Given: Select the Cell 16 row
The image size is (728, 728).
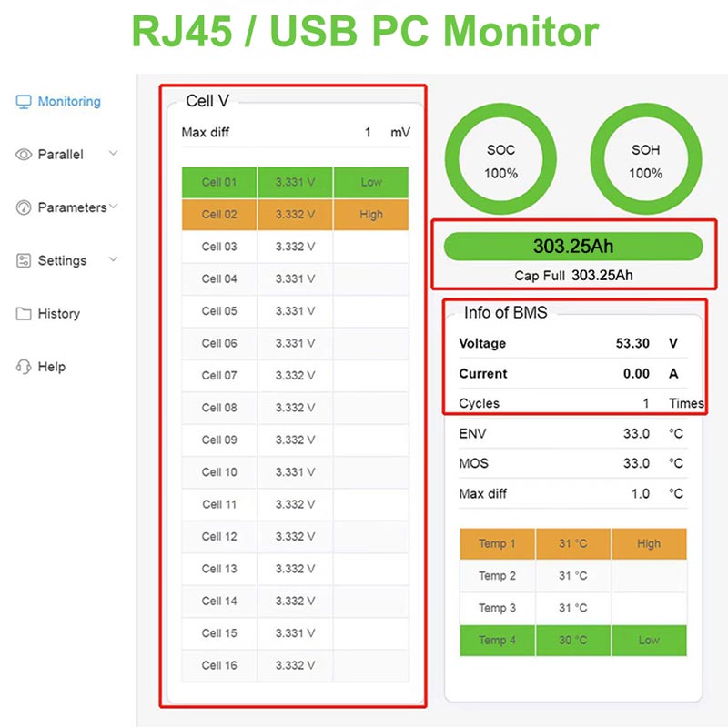Looking at the screenshot, I should click(295, 665).
